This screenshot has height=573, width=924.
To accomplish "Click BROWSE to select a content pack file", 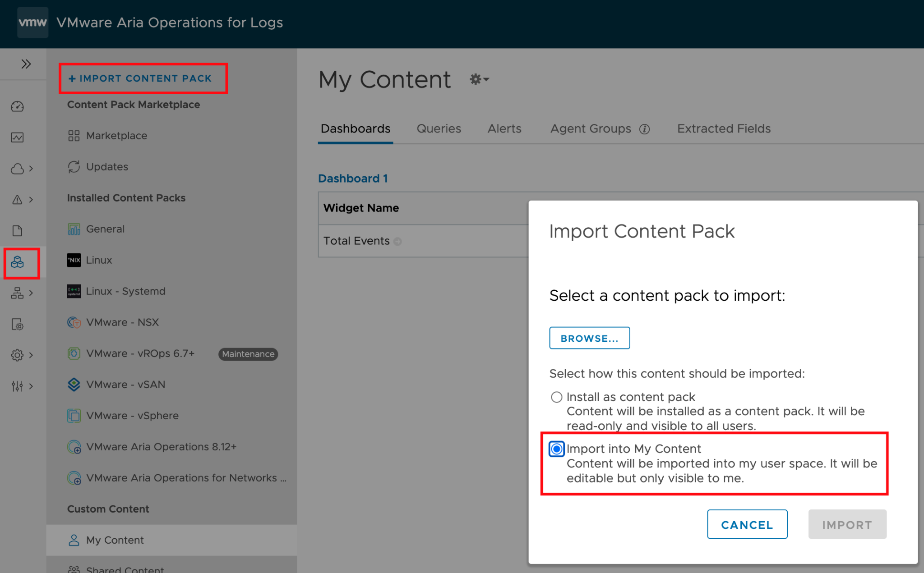I will (589, 338).
